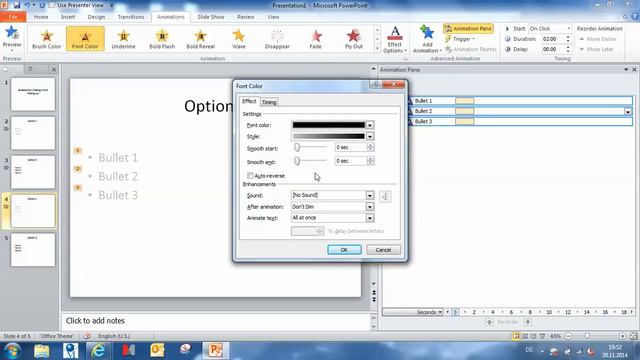Launch Internet Explorer from taskbar
Image resolution: width=640 pixels, height=360 pixels.
[x=98, y=351]
